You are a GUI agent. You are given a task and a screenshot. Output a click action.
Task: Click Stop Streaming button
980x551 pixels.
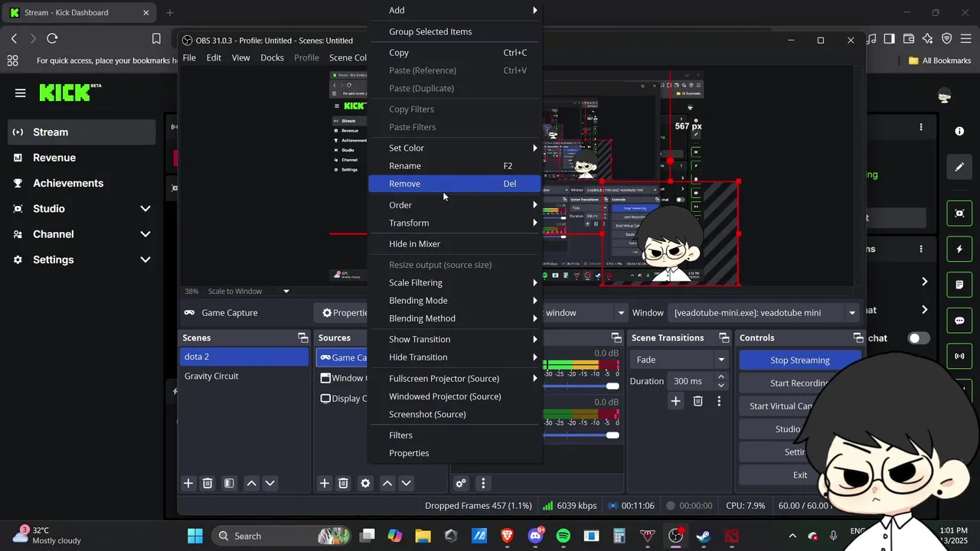pyautogui.click(x=799, y=360)
